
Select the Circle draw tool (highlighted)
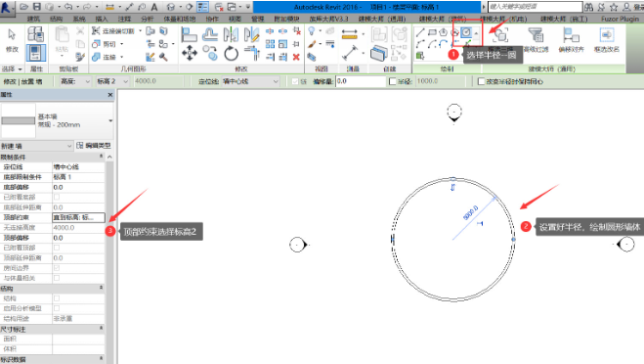click(466, 32)
